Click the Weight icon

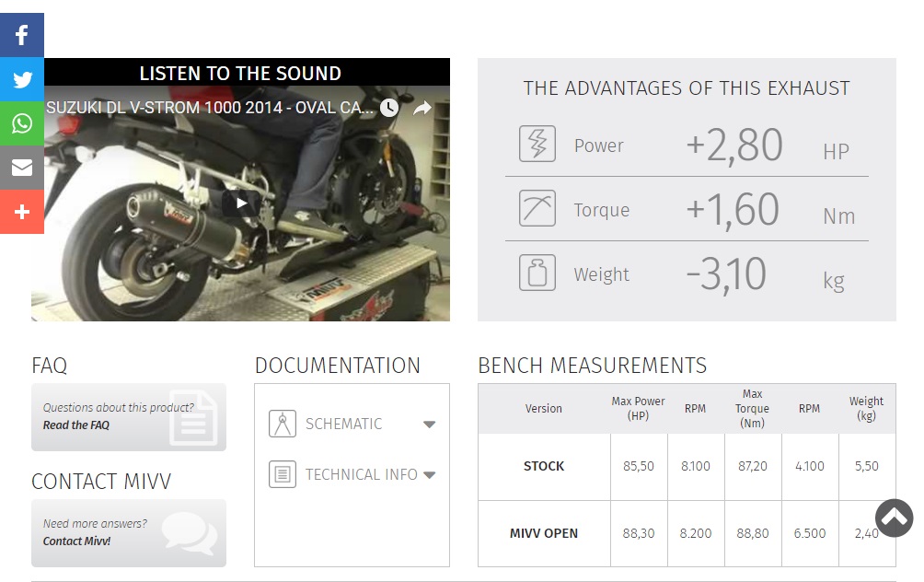click(x=537, y=273)
